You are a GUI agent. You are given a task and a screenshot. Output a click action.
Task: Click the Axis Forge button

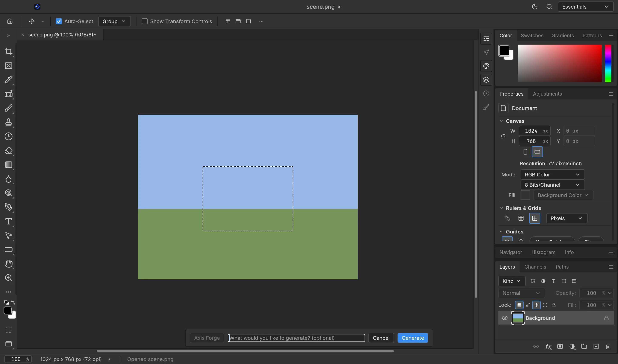(207, 338)
